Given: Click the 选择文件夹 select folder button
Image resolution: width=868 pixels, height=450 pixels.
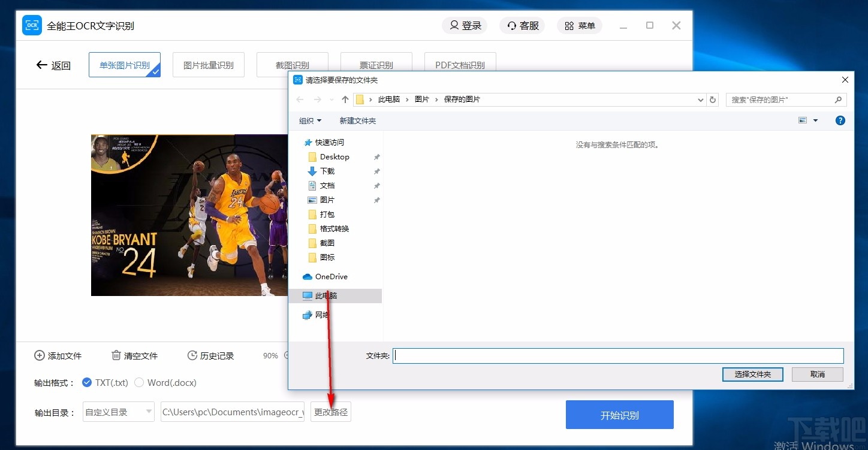Looking at the screenshot, I should [x=752, y=374].
